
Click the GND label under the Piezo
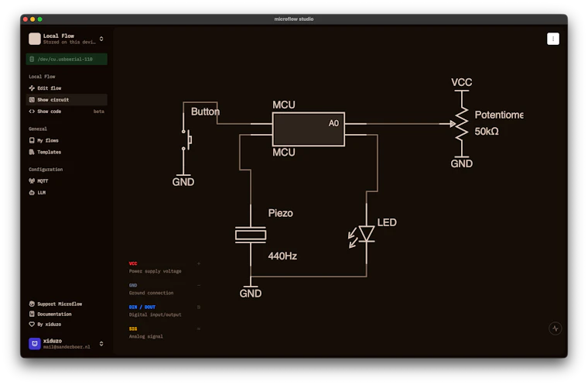[x=251, y=294]
